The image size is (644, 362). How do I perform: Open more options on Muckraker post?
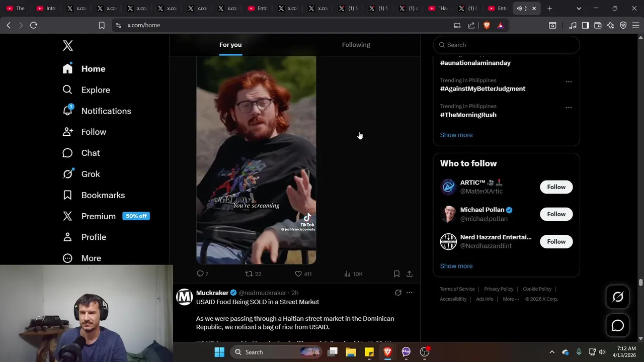click(x=410, y=293)
